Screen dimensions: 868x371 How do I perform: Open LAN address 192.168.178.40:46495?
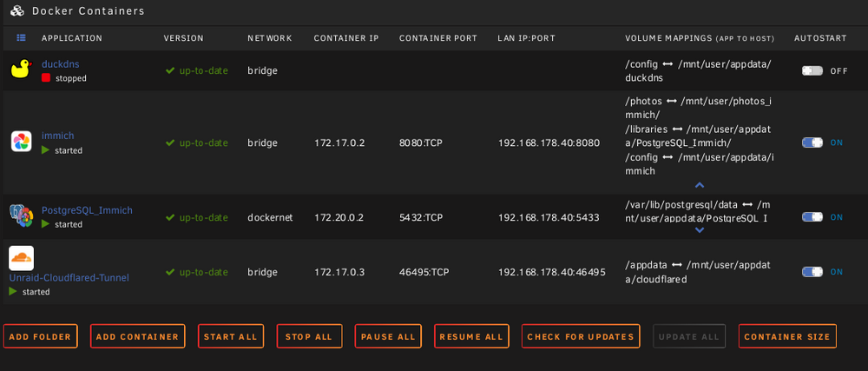[x=552, y=273]
